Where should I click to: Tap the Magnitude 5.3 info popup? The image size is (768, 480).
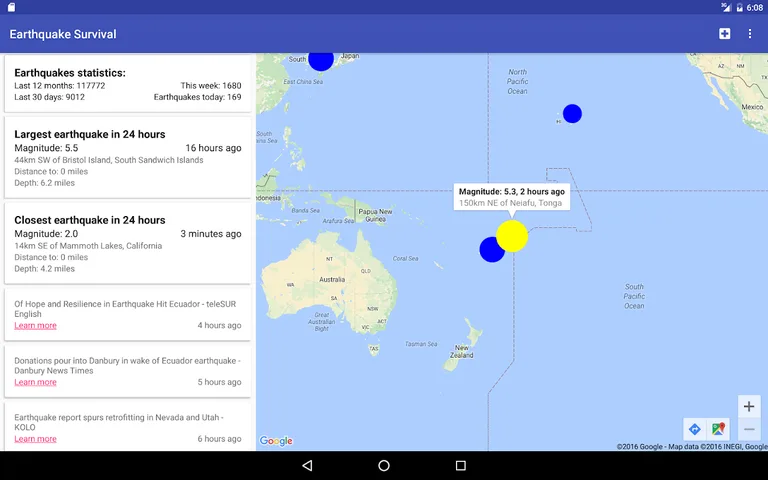tap(512, 197)
